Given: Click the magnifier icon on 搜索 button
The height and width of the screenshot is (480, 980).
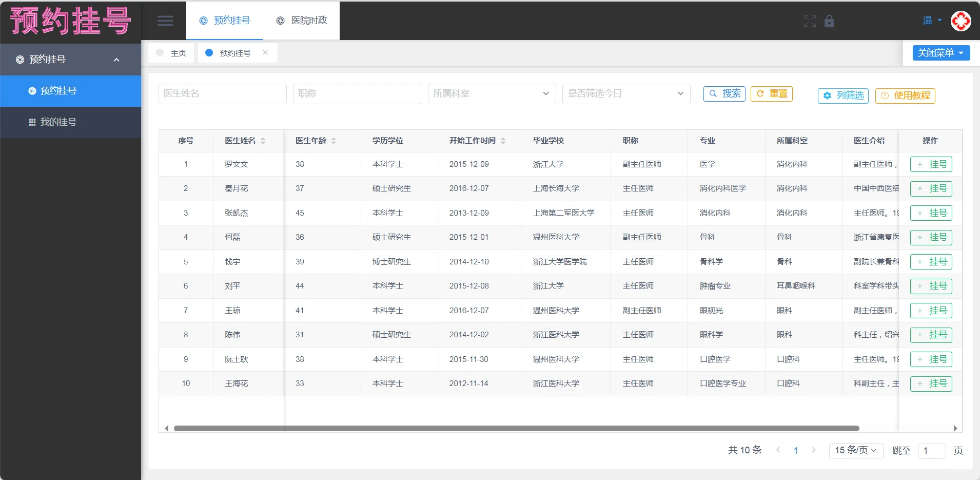Looking at the screenshot, I should [x=714, y=93].
